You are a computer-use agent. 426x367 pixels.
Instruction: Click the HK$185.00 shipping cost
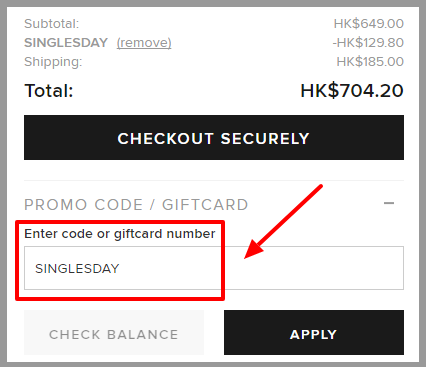[370, 62]
